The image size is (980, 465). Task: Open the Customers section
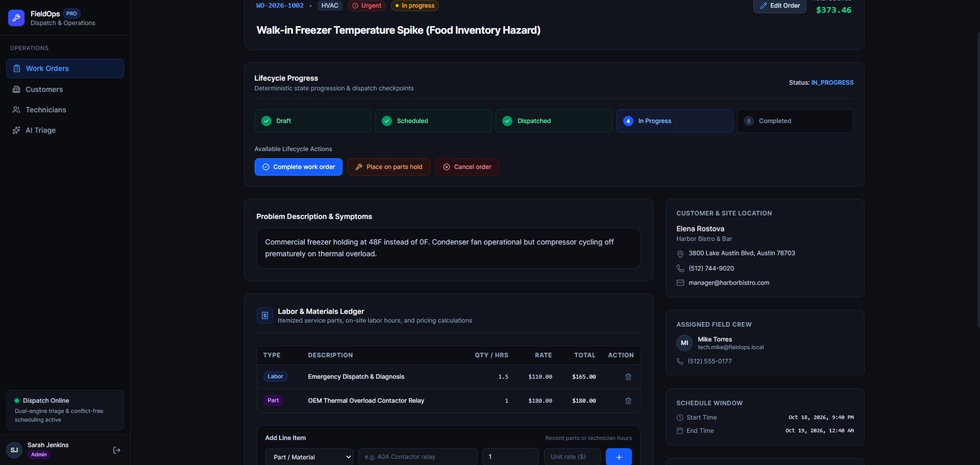[x=65, y=89]
